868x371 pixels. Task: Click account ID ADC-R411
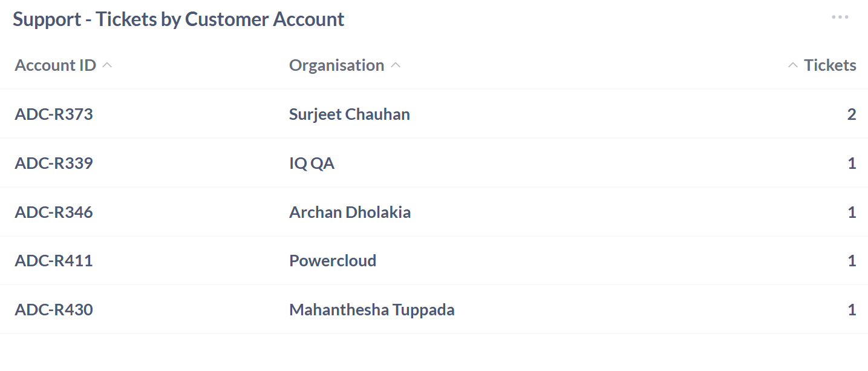click(54, 261)
